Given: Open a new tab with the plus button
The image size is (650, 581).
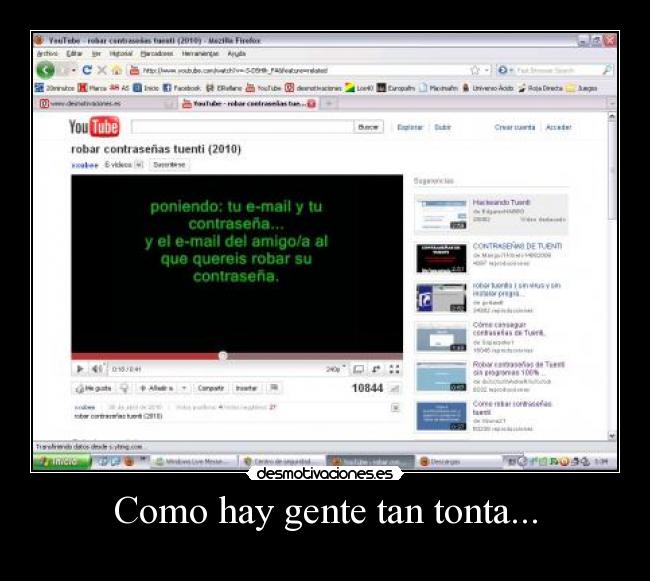Looking at the screenshot, I should point(329,103).
